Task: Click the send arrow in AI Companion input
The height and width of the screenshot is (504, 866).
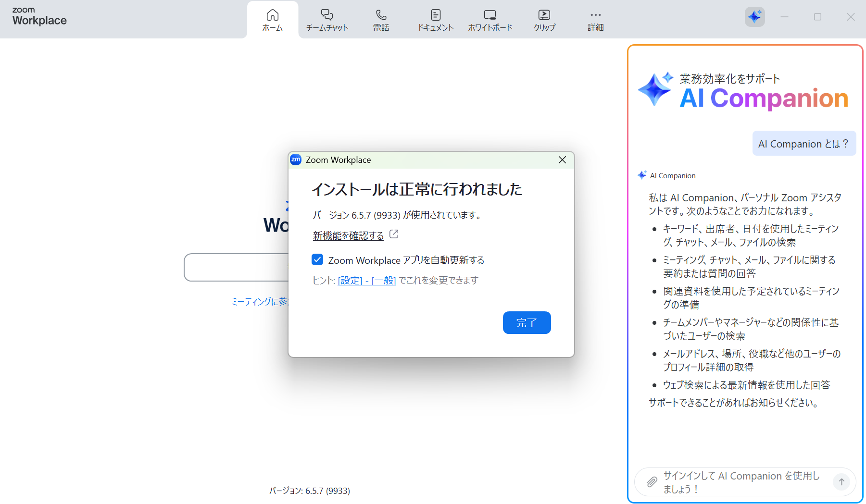Action: pyautogui.click(x=841, y=482)
